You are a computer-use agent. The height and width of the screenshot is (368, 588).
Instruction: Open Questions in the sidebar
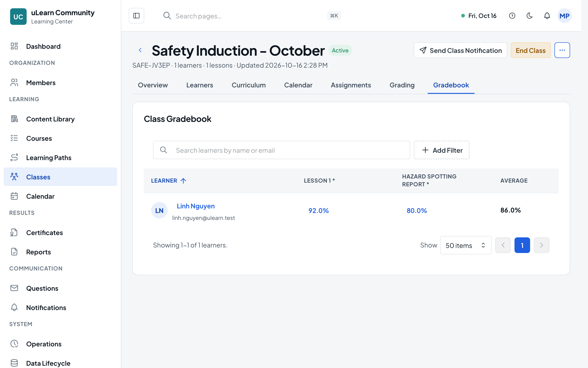click(60, 288)
